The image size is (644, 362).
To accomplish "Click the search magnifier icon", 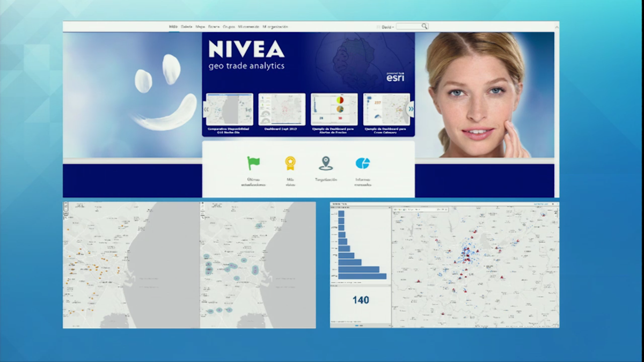I will (424, 26).
